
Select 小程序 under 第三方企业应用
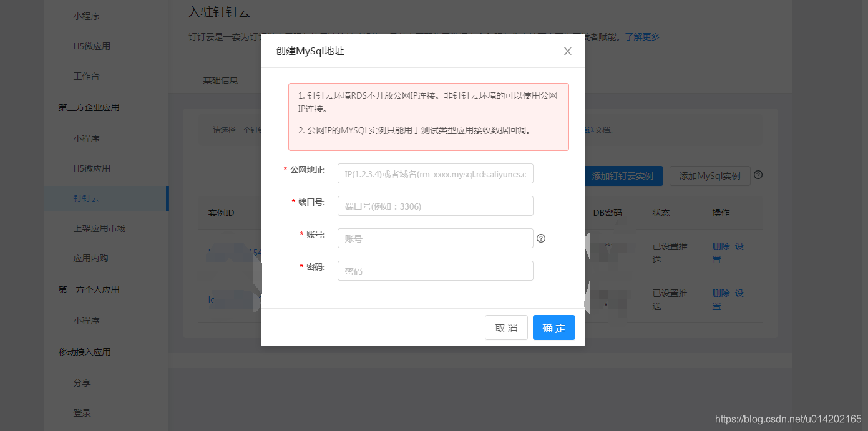coord(86,138)
